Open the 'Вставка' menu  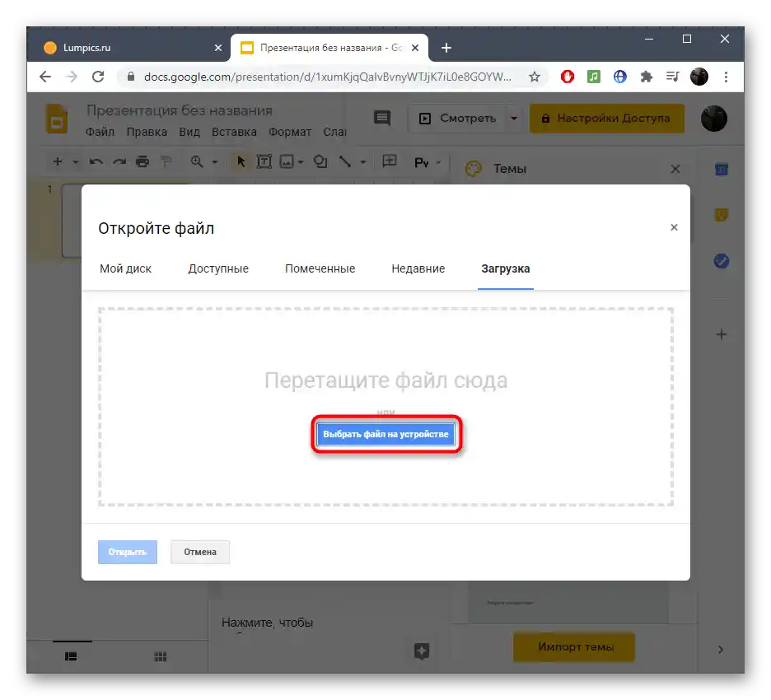(x=234, y=132)
